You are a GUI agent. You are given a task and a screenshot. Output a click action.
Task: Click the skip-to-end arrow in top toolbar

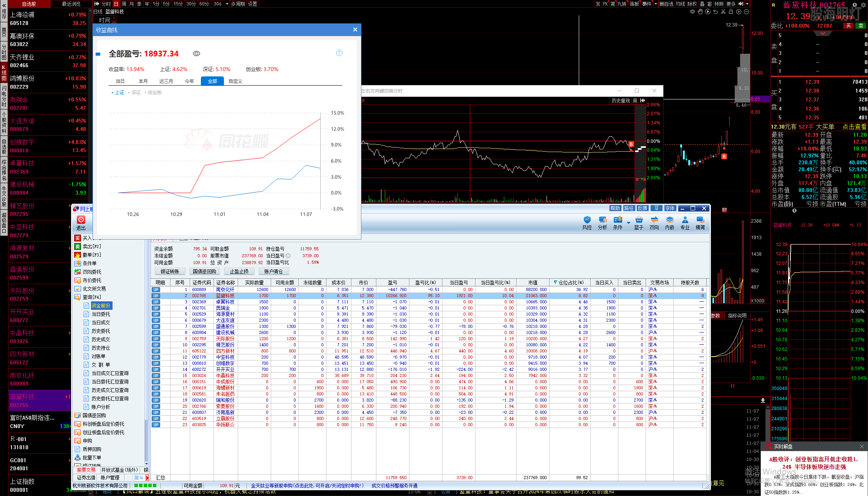[x=741, y=4]
